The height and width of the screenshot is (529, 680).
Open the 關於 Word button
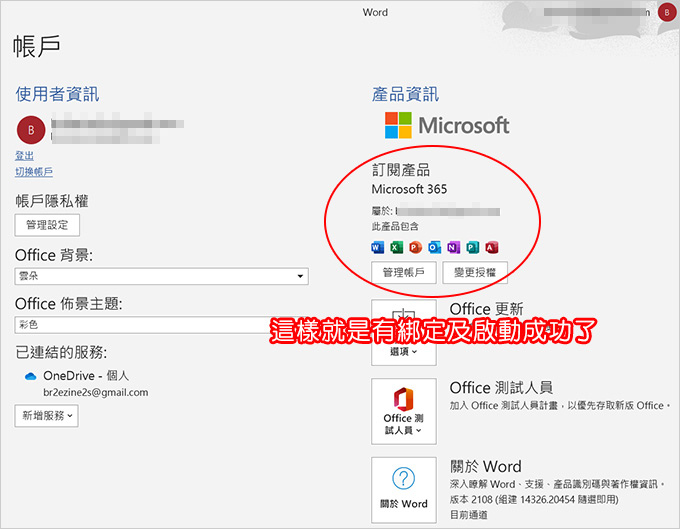point(404,490)
